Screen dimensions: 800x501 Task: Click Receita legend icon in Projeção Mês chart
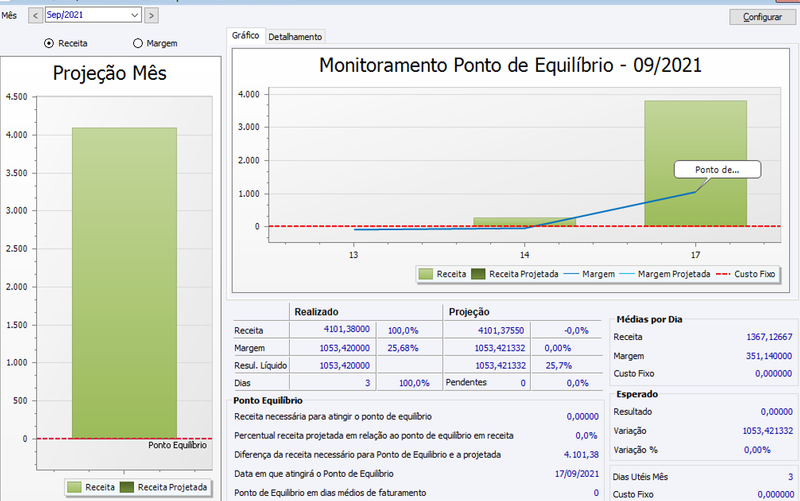tap(74, 487)
